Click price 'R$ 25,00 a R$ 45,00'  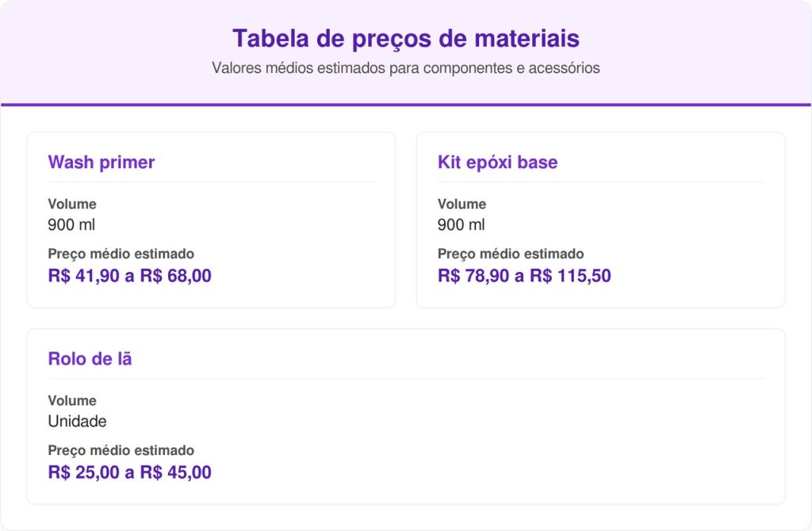click(129, 472)
